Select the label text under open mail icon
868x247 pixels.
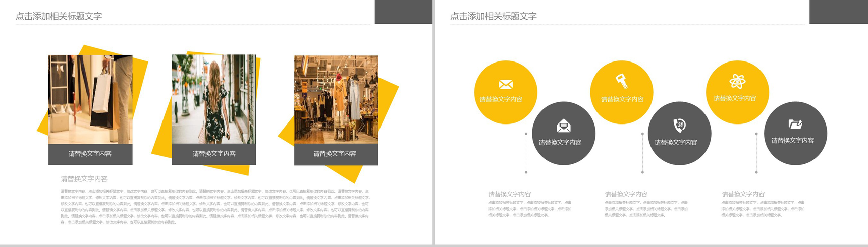[560, 142]
